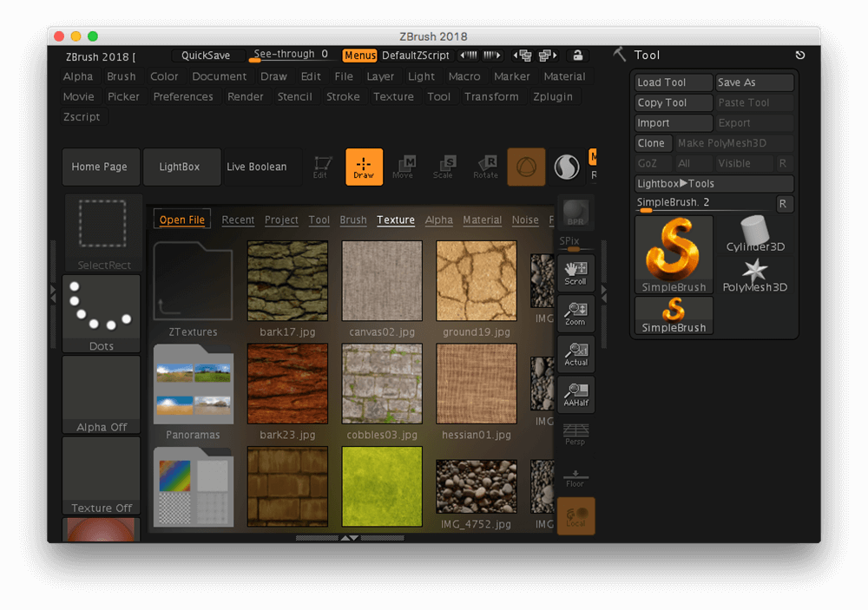Activate the Draw mode button
Image resolution: width=868 pixels, height=610 pixels.
pyautogui.click(x=364, y=167)
